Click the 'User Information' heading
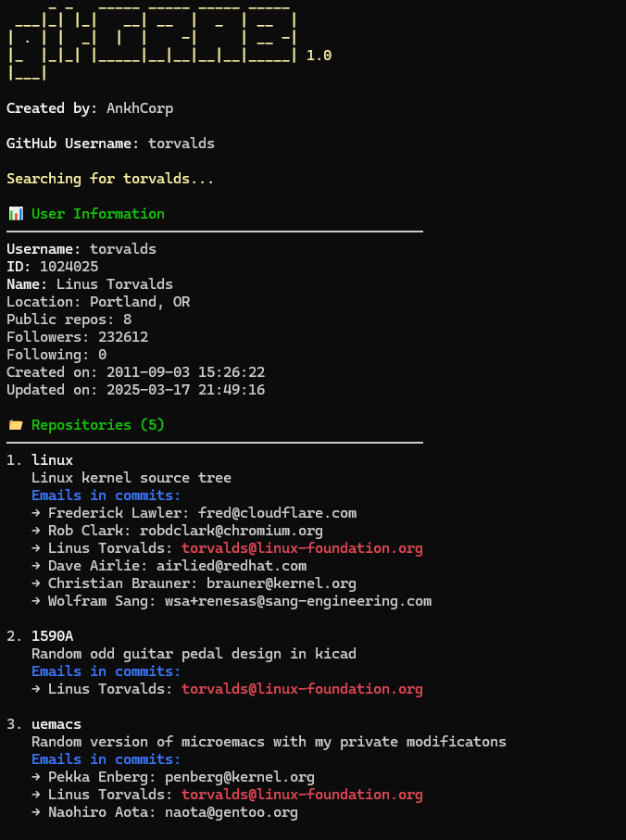The width and height of the screenshot is (626, 840). [x=98, y=214]
